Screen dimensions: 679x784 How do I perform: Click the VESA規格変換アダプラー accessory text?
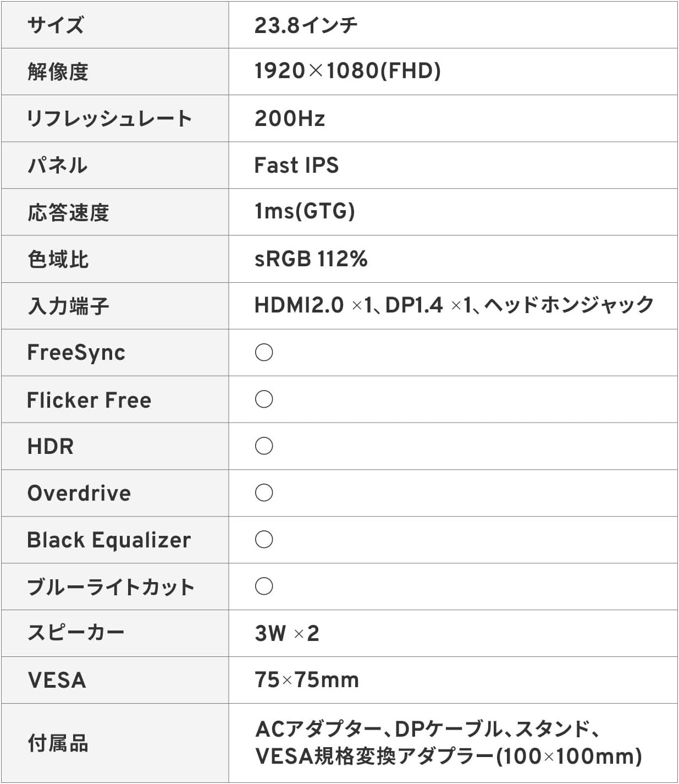click(376, 756)
